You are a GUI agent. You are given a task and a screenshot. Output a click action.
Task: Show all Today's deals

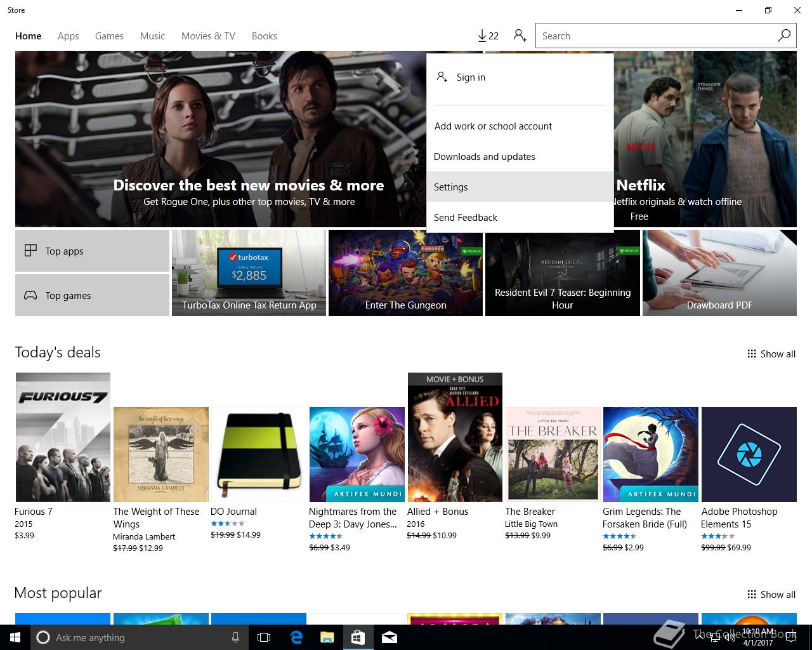pyautogui.click(x=771, y=354)
